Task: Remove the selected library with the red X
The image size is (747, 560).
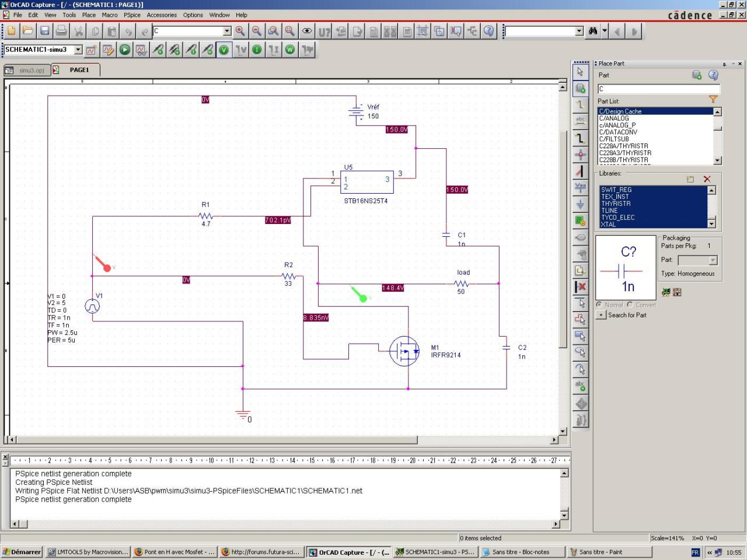Action: pyautogui.click(x=707, y=179)
